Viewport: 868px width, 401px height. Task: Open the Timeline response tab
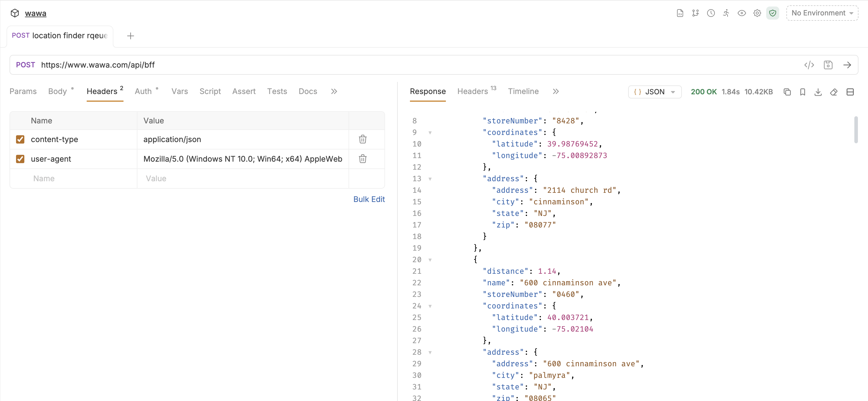(523, 91)
